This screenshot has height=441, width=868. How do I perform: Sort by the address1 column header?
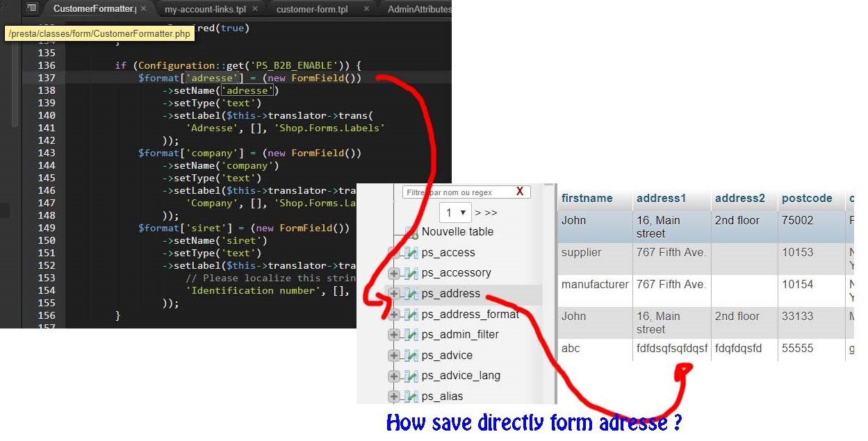tap(661, 198)
